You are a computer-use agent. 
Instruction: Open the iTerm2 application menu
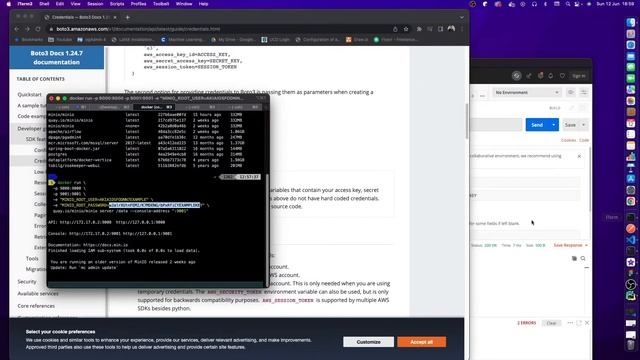24,4
